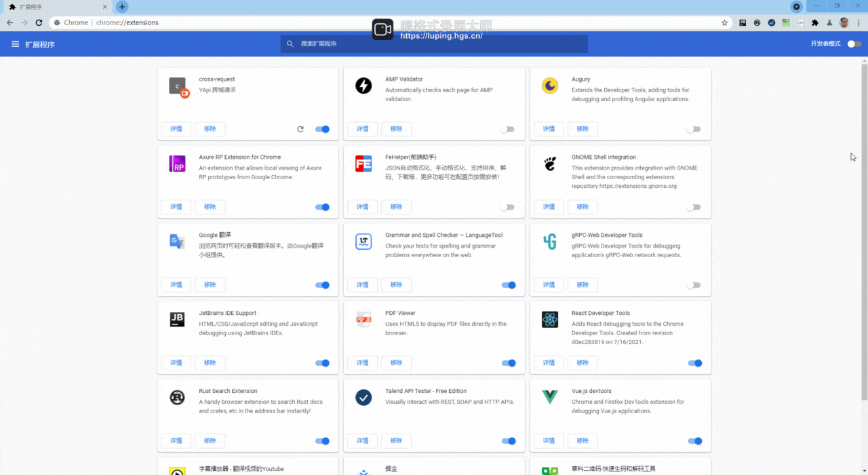
Task: Reload the cross-request extension
Action: [x=300, y=129]
